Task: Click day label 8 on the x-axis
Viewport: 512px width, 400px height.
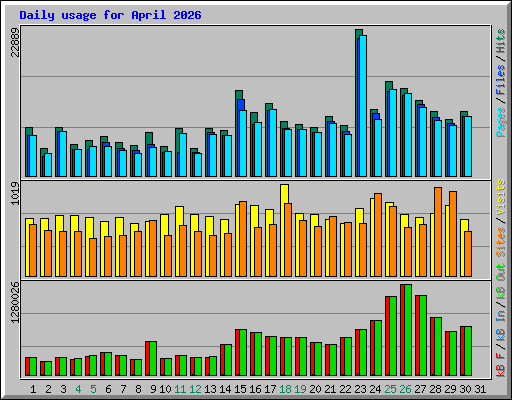Action: click(138, 389)
